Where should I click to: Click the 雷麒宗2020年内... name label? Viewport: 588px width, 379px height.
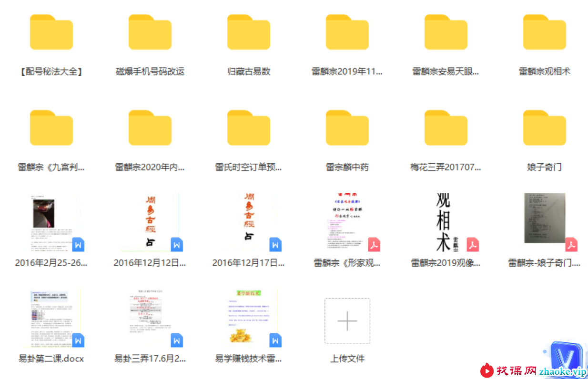click(150, 168)
